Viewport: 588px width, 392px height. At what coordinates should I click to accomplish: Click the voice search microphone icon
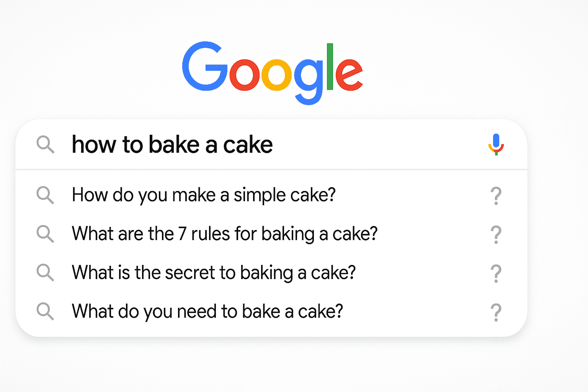496,144
